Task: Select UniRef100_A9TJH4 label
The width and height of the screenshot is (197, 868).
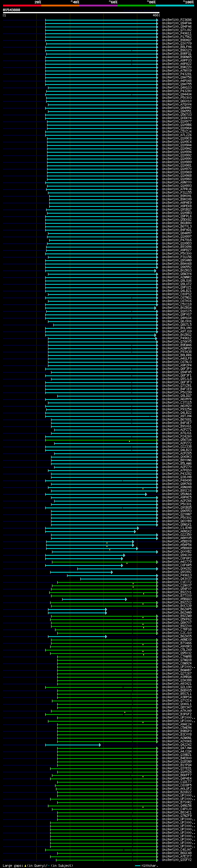Action: [x=177, y=416]
